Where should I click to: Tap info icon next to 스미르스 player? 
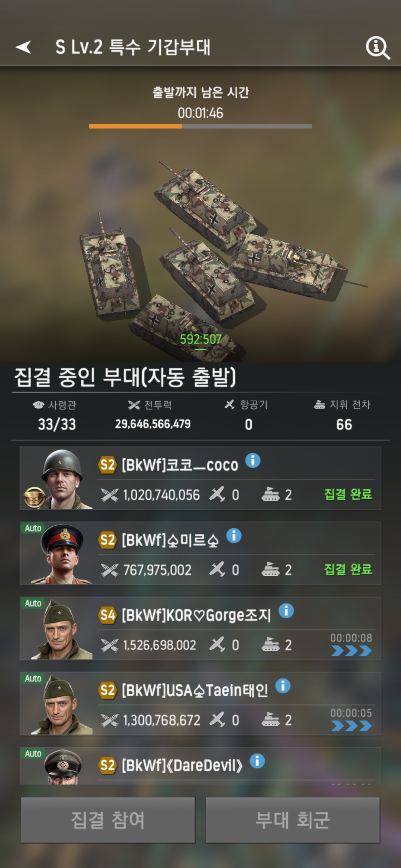234,536
